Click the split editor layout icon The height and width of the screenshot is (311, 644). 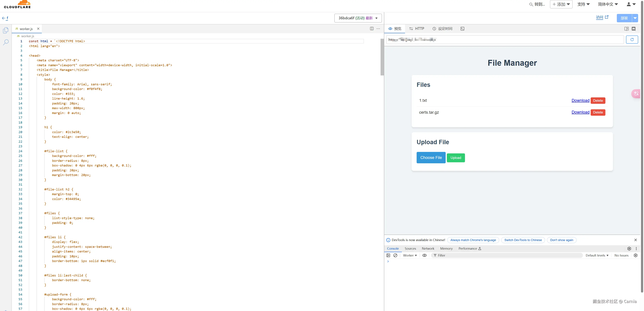pyautogui.click(x=371, y=29)
